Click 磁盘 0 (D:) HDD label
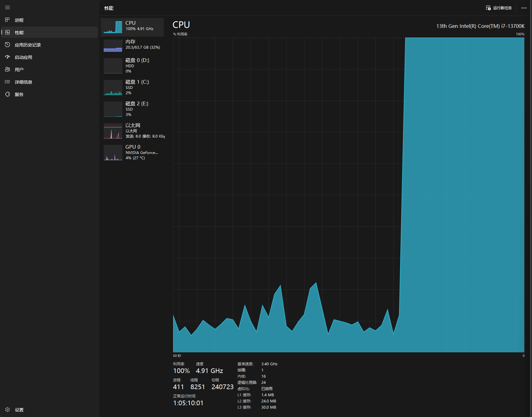 coord(137,63)
